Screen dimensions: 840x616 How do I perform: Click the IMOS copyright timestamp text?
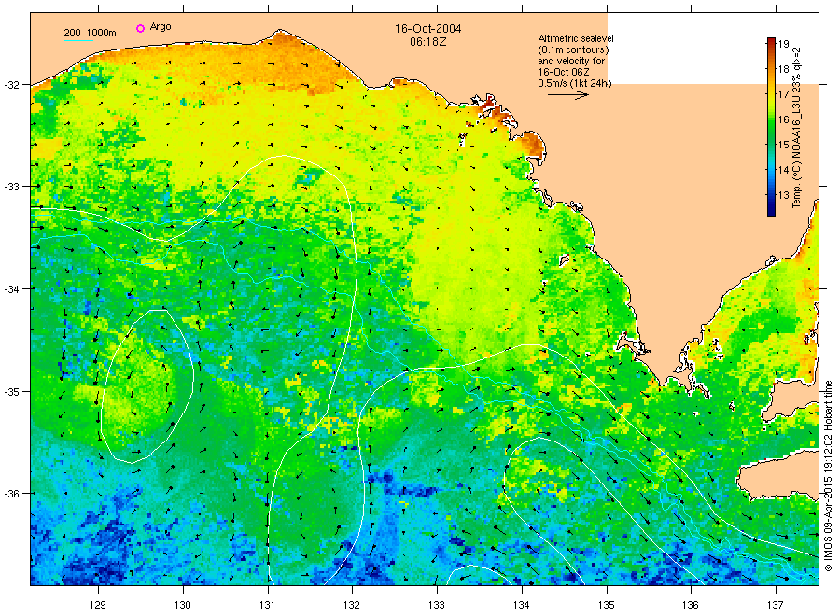828,476
